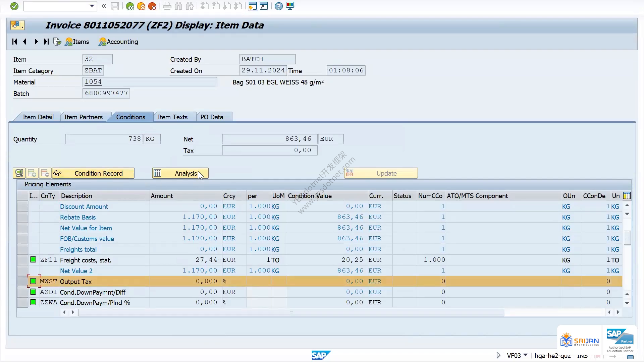Go to the first item arrow icon

(x=14, y=42)
